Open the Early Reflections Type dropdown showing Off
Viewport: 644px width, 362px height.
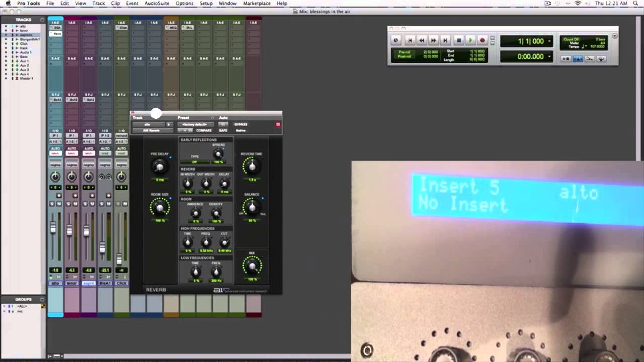(195, 162)
